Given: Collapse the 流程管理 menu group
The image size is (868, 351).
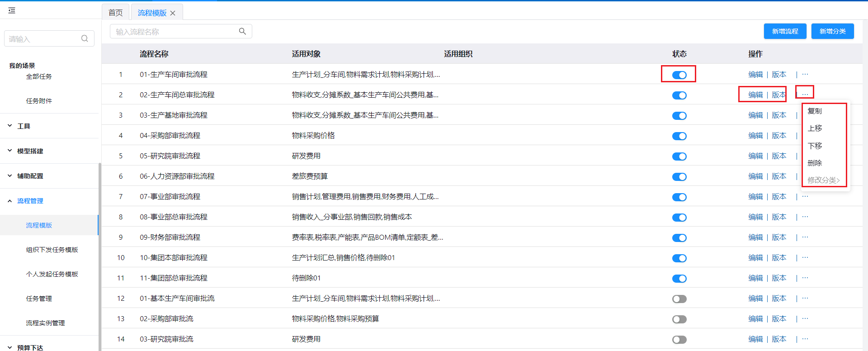Looking at the screenshot, I should click(x=30, y=201).
